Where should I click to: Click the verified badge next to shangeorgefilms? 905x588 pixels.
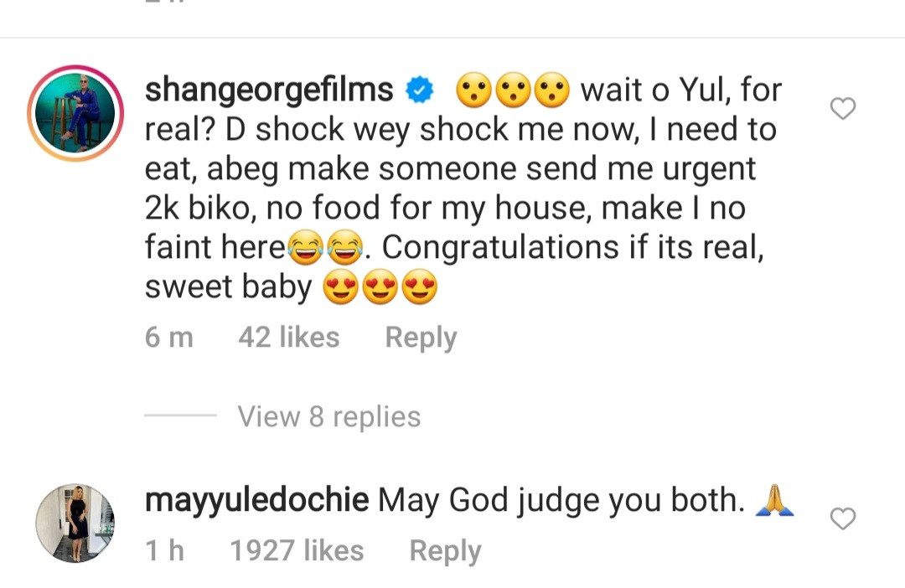[420, 87]
